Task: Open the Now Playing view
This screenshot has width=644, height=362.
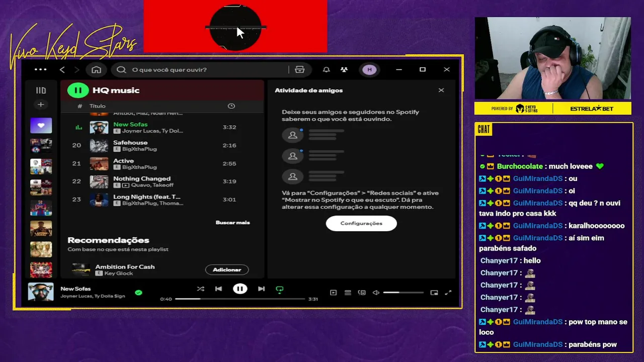Action: pyautogui.click(x=333, y=293)
